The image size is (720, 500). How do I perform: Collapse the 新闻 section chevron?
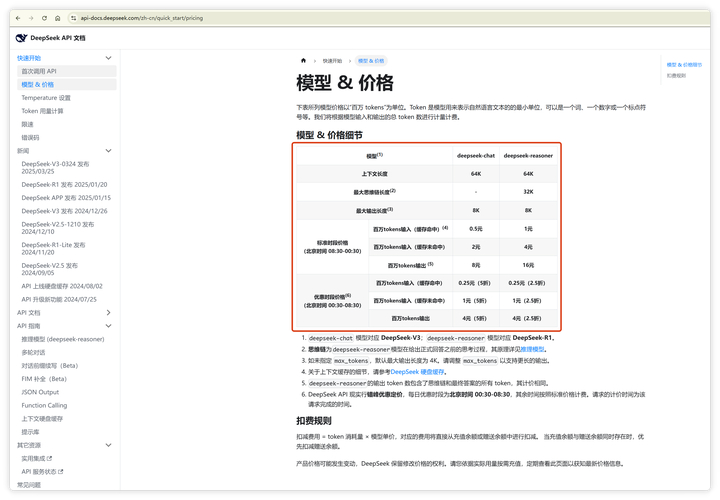coord(108,151)
